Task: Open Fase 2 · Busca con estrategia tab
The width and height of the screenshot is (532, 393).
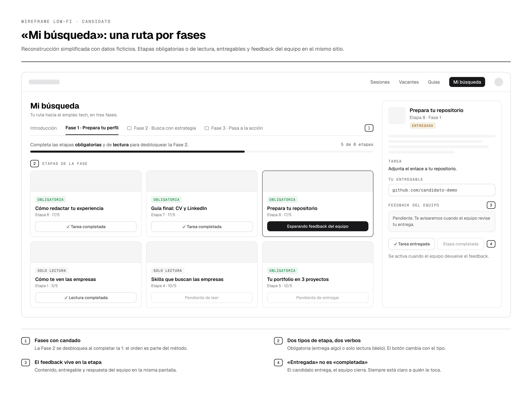Action: tap(162, 128)
